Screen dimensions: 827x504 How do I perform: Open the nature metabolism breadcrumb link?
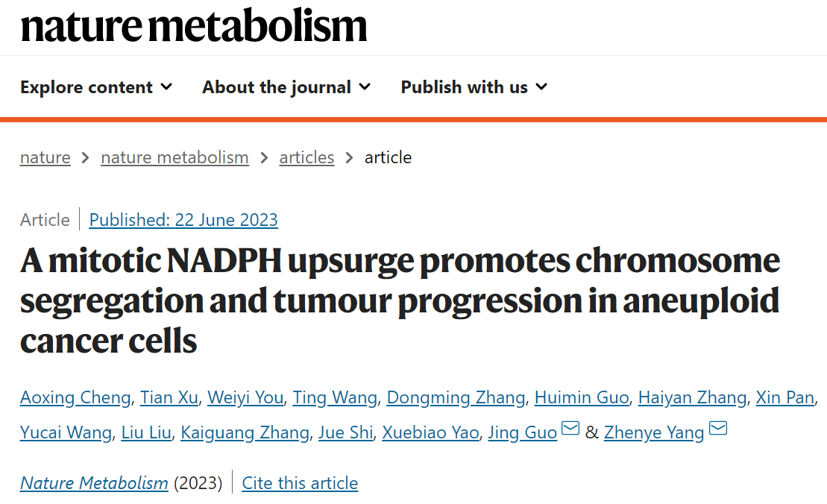[x=174, y=157]
